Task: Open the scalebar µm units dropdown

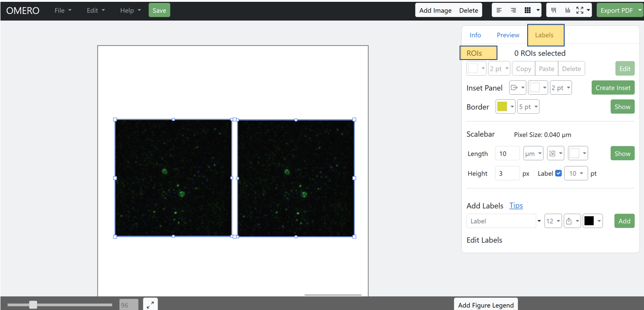Action: click(533, 153)
